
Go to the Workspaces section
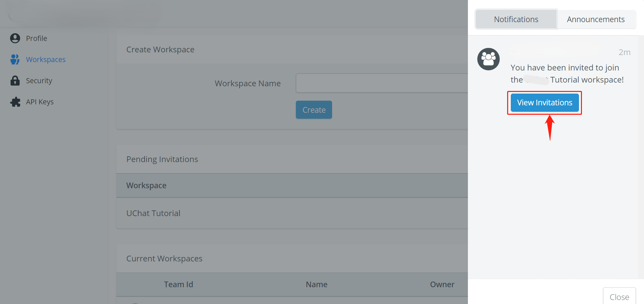point(46,59)
